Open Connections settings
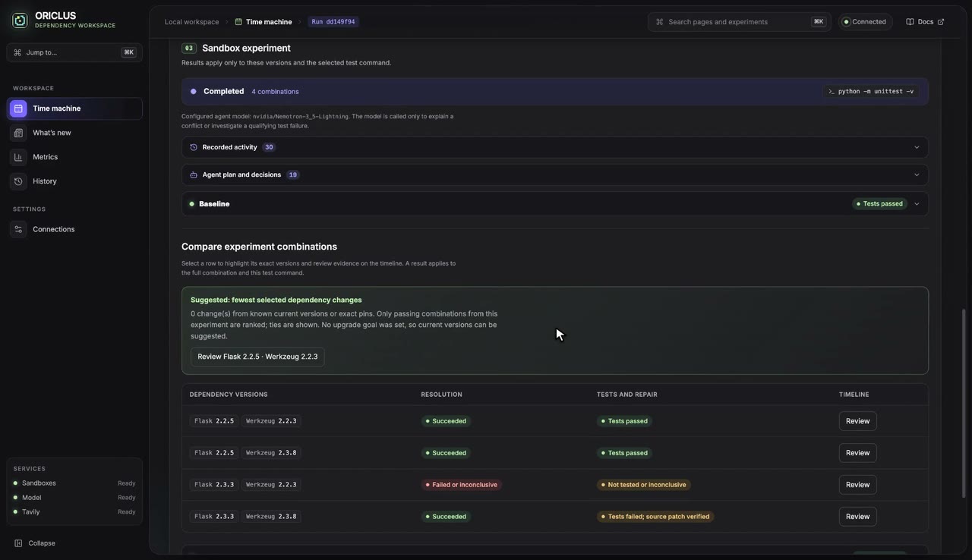 point(74,229)
